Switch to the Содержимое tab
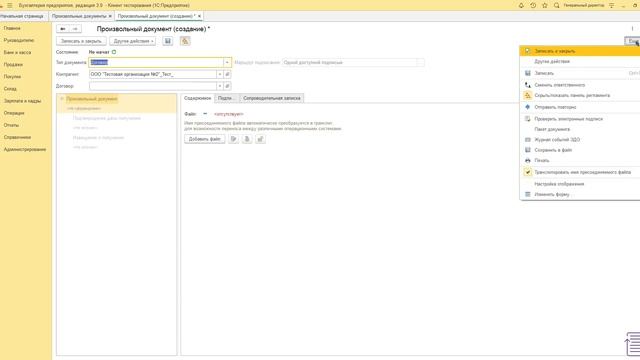This screenshot has height=360, width=640. (198, 98)
